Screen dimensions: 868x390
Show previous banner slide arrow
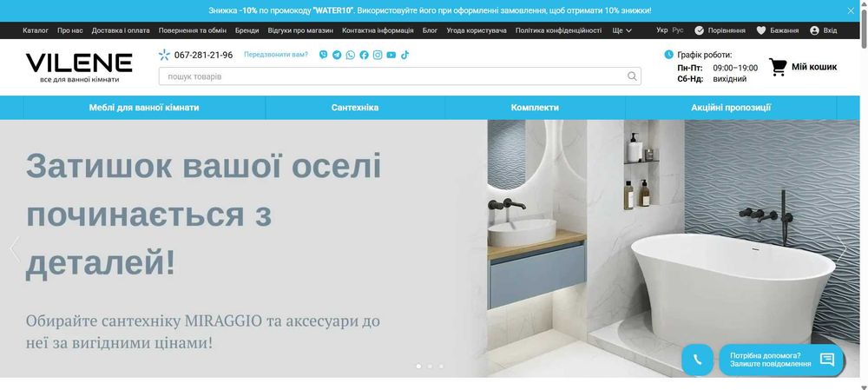click(15, 250)
